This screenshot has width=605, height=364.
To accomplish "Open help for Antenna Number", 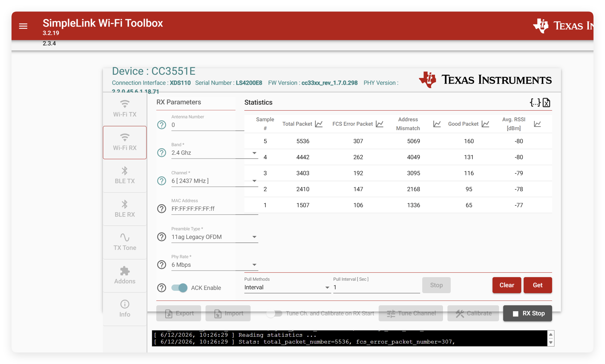I will (161, 125).
